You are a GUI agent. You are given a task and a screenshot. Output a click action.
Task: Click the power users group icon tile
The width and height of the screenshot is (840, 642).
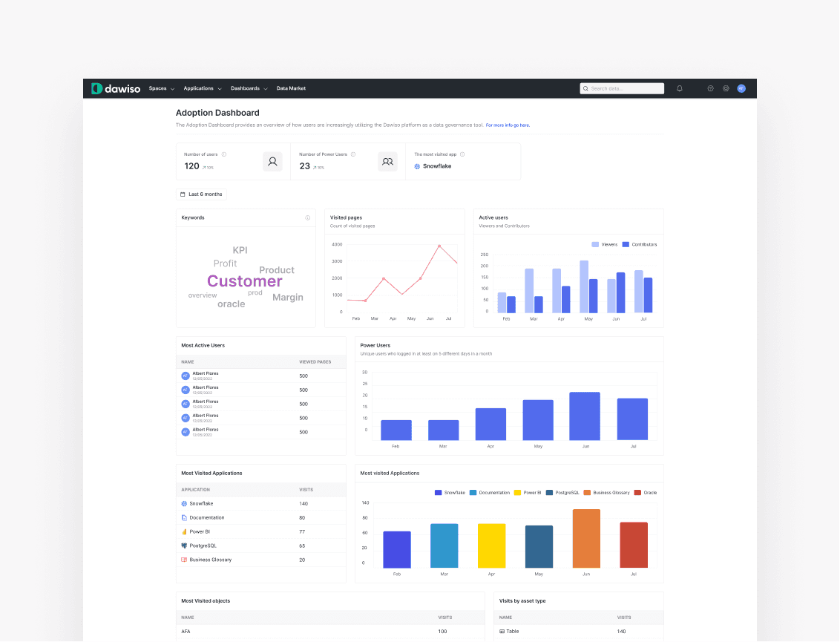pyautogui.click(x=387, y=161)
